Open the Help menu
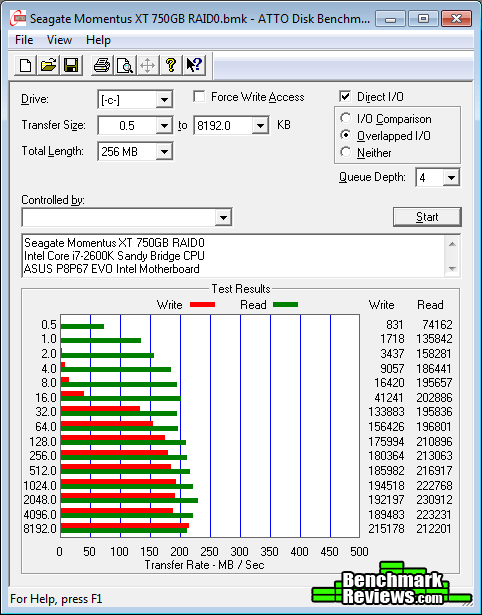 point(98,40)
